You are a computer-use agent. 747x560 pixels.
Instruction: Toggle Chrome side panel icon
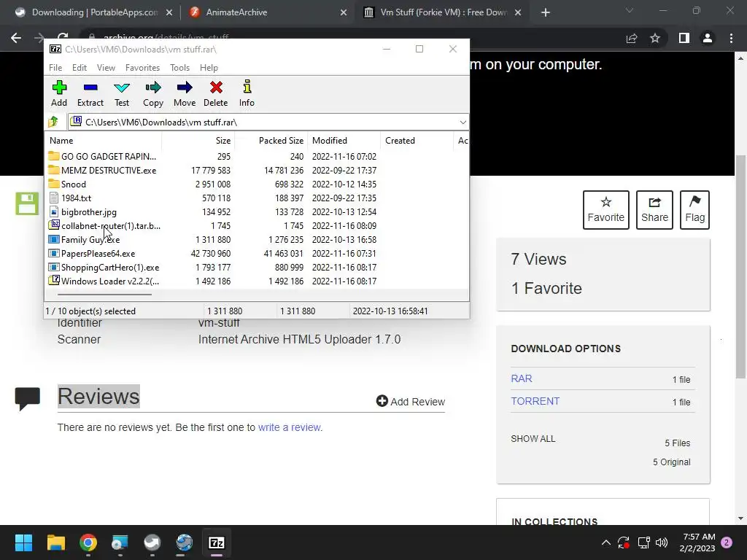[684, 38]
